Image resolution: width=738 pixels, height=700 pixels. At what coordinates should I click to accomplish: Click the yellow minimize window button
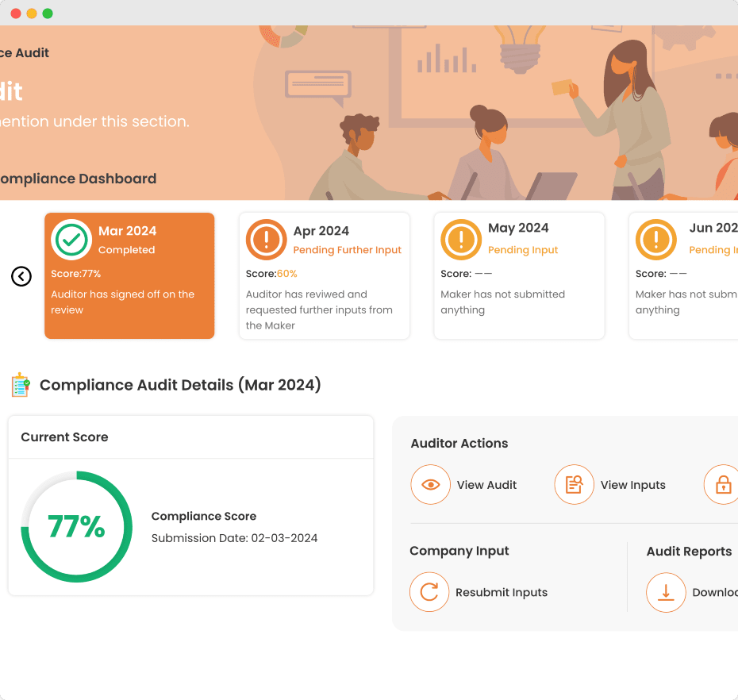coord(32,13)
